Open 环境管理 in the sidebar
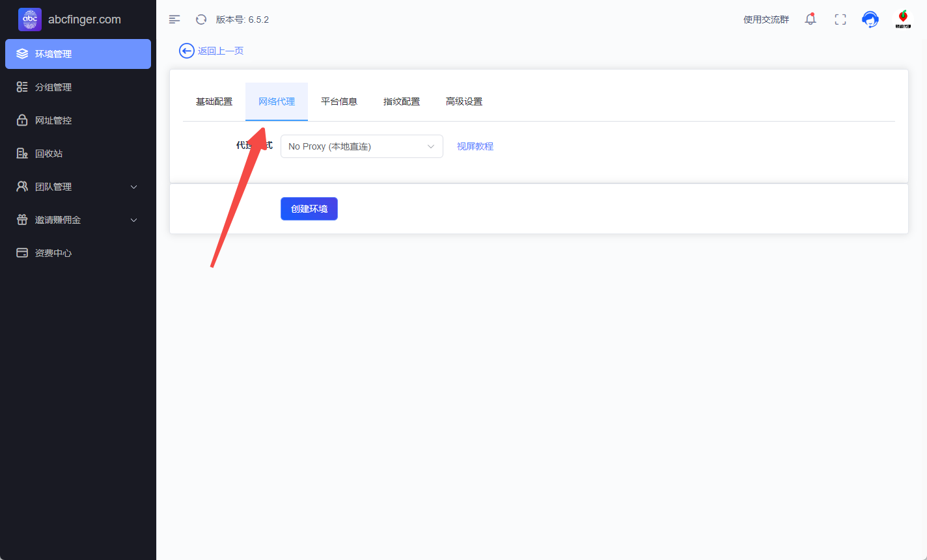 pyautogui.click(x=78, y=54)
